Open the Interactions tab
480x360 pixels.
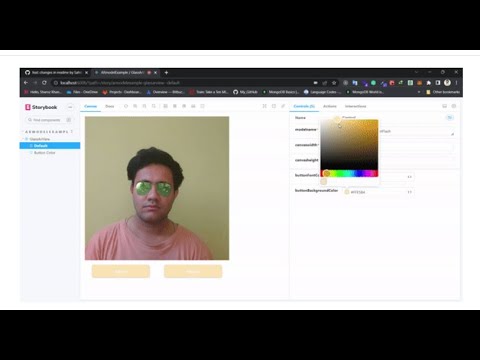[355, 106]
